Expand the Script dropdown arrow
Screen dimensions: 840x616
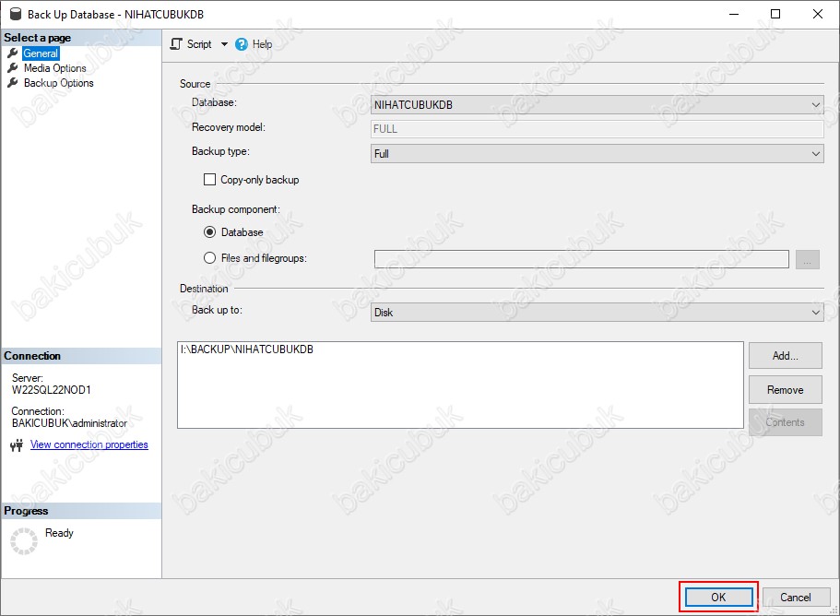(x=224, y=44)
